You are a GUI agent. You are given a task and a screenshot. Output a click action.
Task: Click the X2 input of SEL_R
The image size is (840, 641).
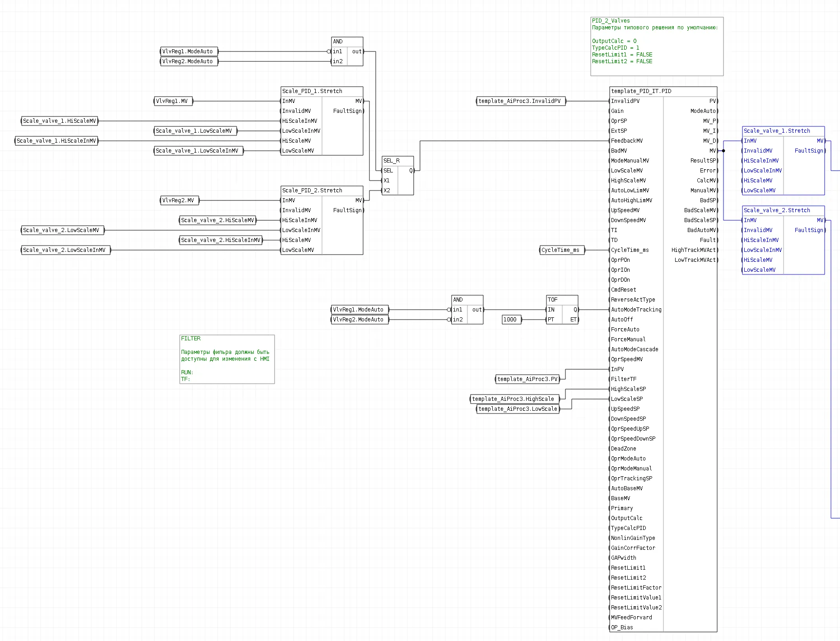pyautogui.click(x=387, y=190)
